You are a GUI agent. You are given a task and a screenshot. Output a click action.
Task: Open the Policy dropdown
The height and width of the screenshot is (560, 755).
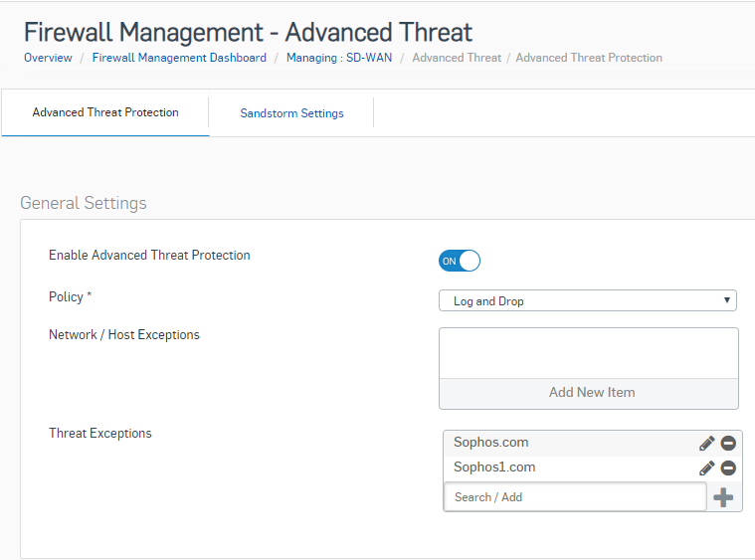(x=588, y=301)
